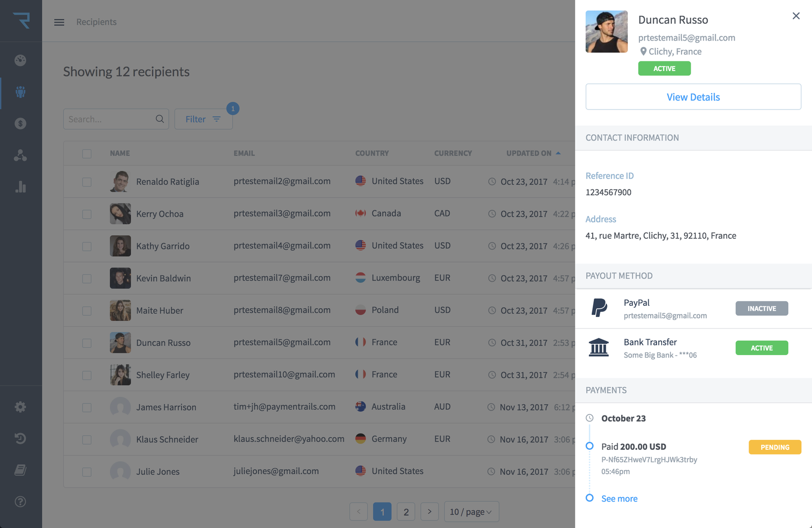Image resolution: width=812 pixels, height=528 pixels.
Task: Open the Payments dollar icon
Action: click(x=20, y=123)
